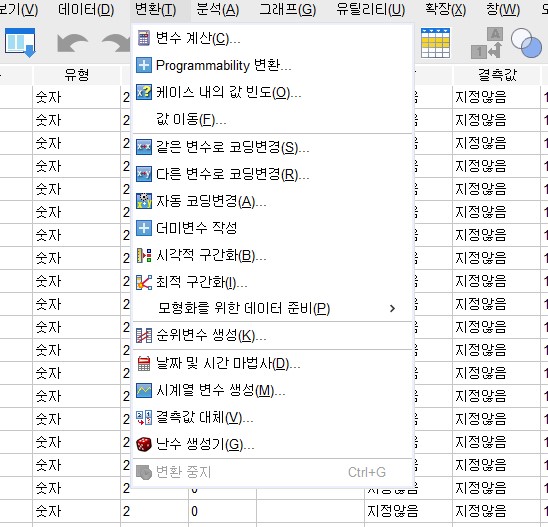Open the 그래프(G) menu
The height and width of the screenshot is (527, 548).
[287, 9]
